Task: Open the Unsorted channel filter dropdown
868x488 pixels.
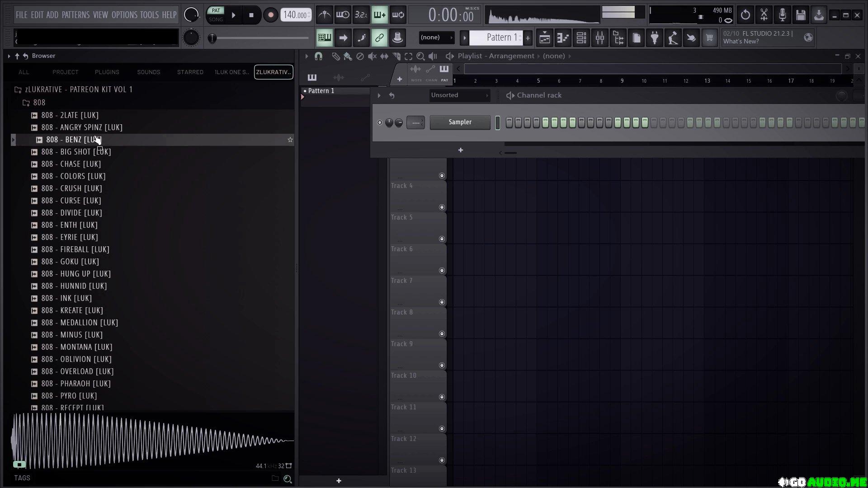Action: (459, 95)
